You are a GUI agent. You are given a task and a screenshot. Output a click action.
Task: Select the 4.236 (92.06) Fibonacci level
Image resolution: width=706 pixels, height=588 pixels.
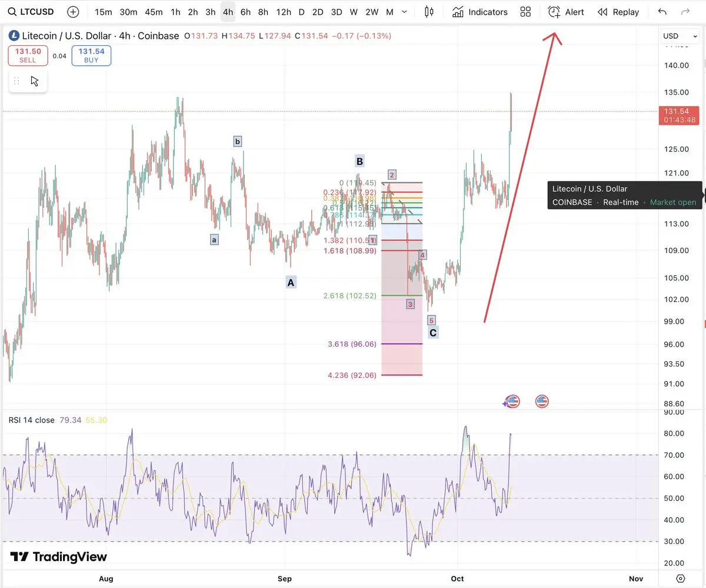pyautogui.click(x=352, y=375)
